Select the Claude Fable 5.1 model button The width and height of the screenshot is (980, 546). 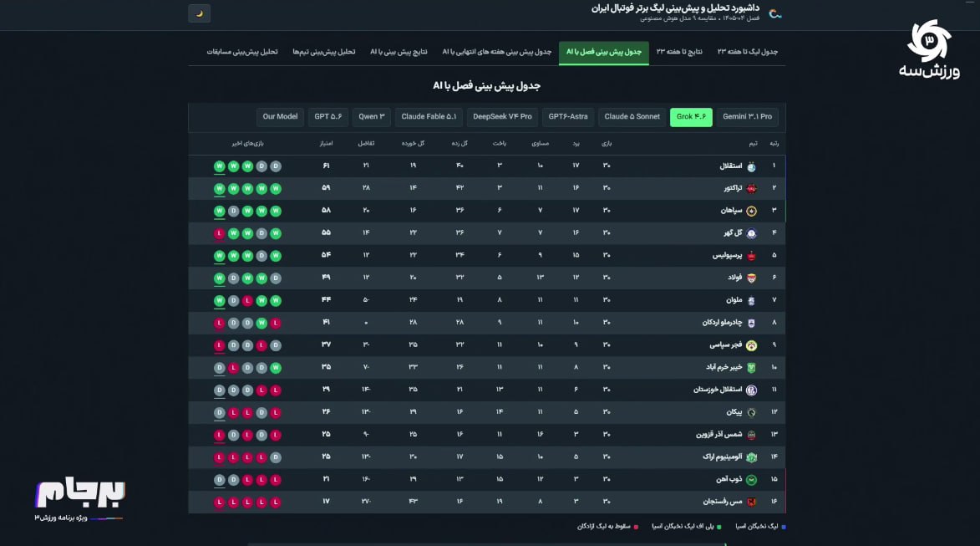pyautogui.click(x=429, y=117)
